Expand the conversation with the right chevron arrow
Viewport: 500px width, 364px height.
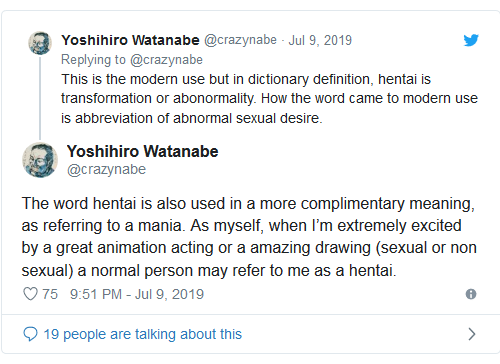[471, 334]
